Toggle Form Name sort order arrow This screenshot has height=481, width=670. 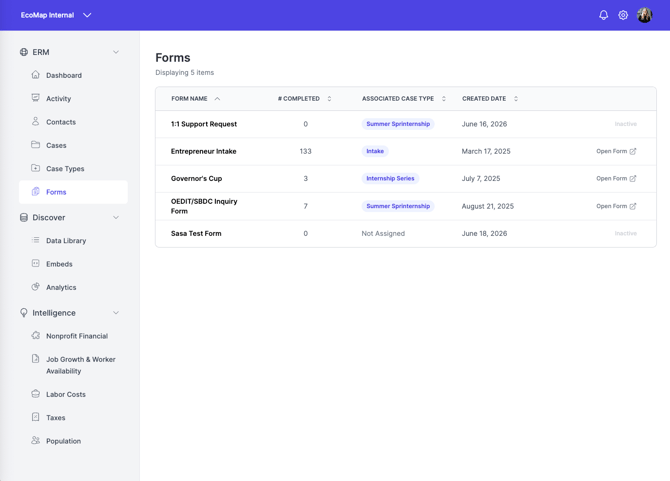click(217, 99)
